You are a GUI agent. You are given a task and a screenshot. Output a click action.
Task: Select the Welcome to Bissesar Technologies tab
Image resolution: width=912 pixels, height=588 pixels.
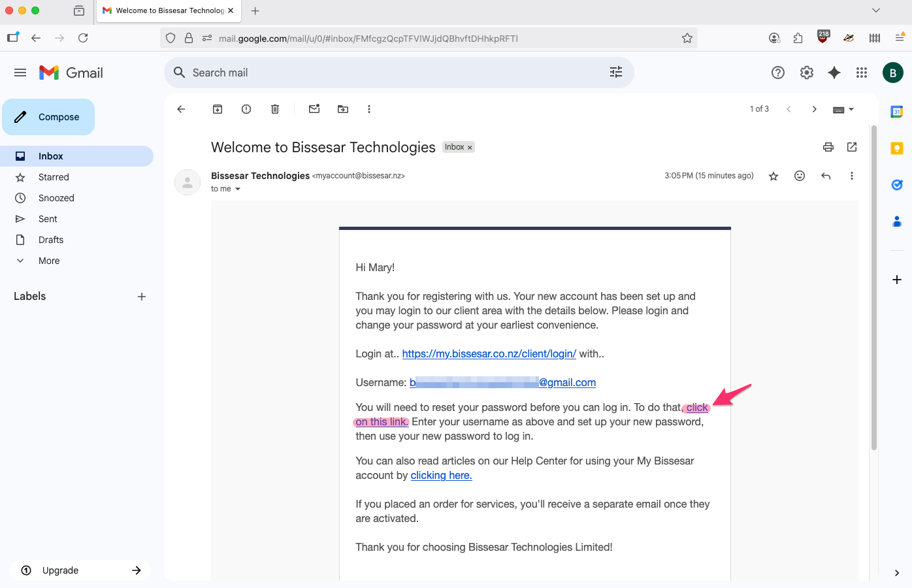[169, 10]
